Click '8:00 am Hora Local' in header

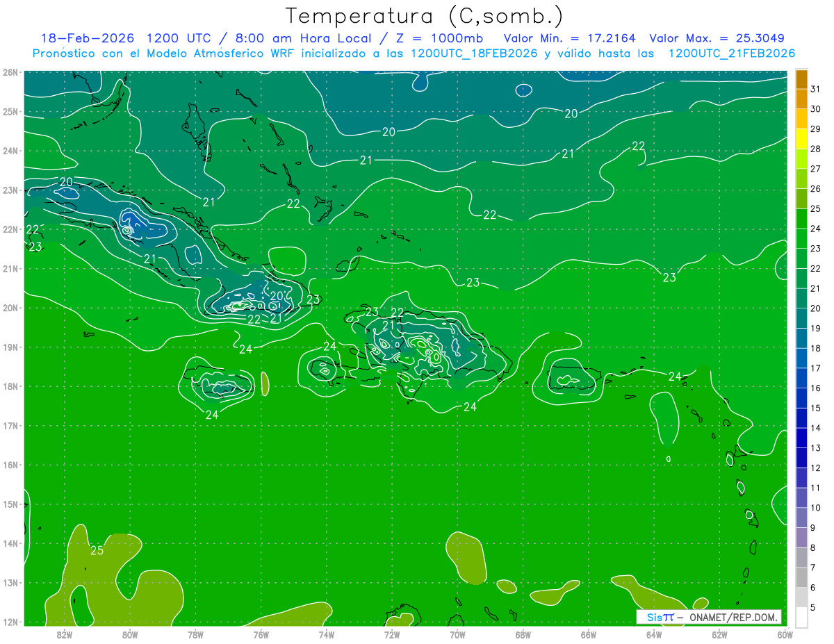(x=304, y=38)
